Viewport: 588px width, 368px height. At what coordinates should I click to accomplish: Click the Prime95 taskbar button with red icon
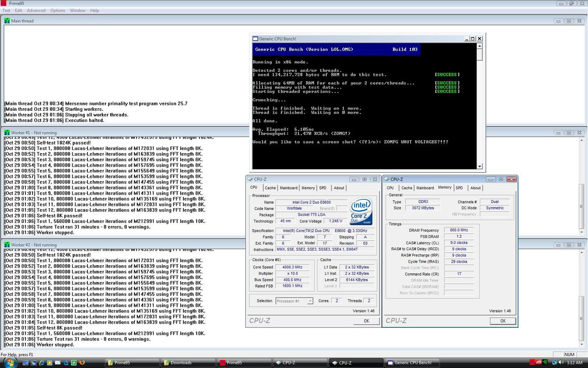pyautogui.click(x=243, y=363)
